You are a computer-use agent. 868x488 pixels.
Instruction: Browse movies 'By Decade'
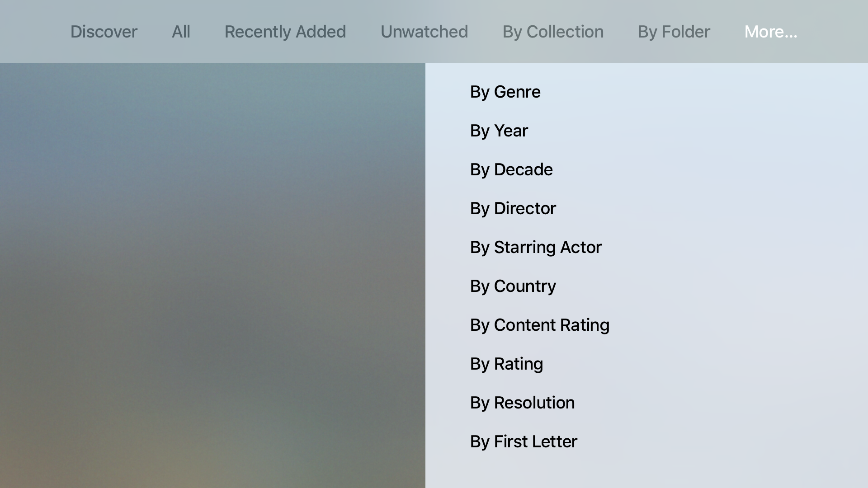coord(511,169)
